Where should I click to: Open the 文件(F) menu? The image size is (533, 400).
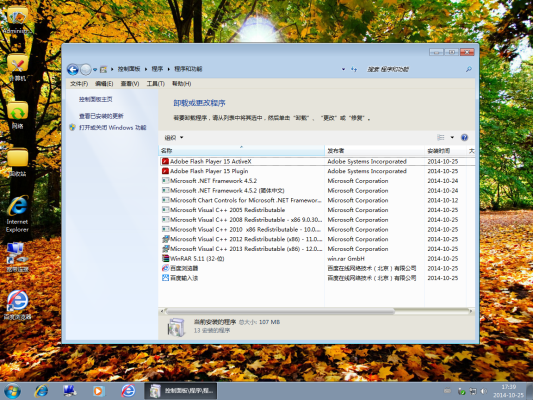(x=79, y=84)
